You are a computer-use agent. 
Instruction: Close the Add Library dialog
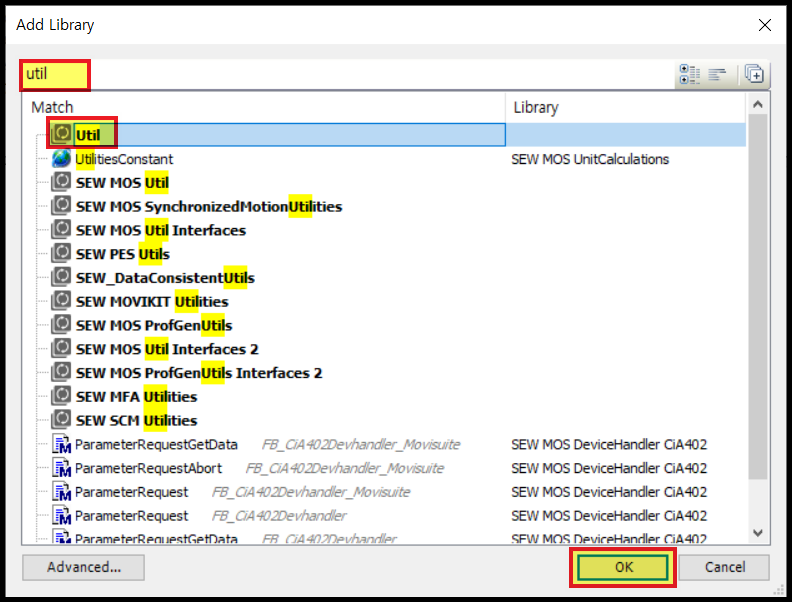765,25
